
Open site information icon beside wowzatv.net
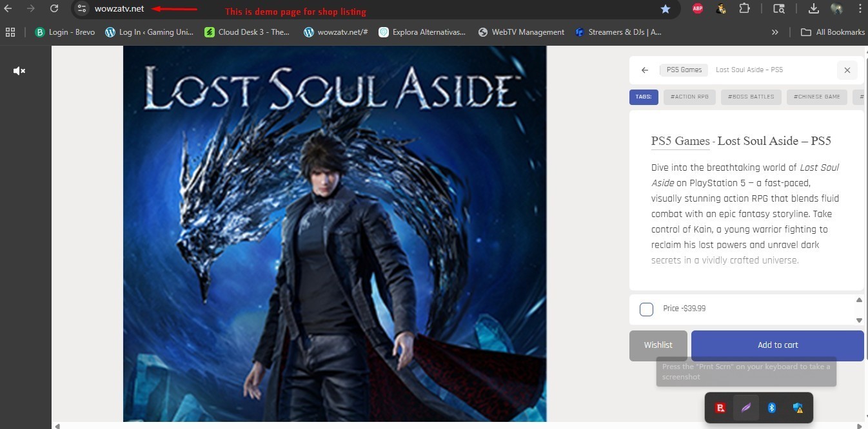[81, 8]
